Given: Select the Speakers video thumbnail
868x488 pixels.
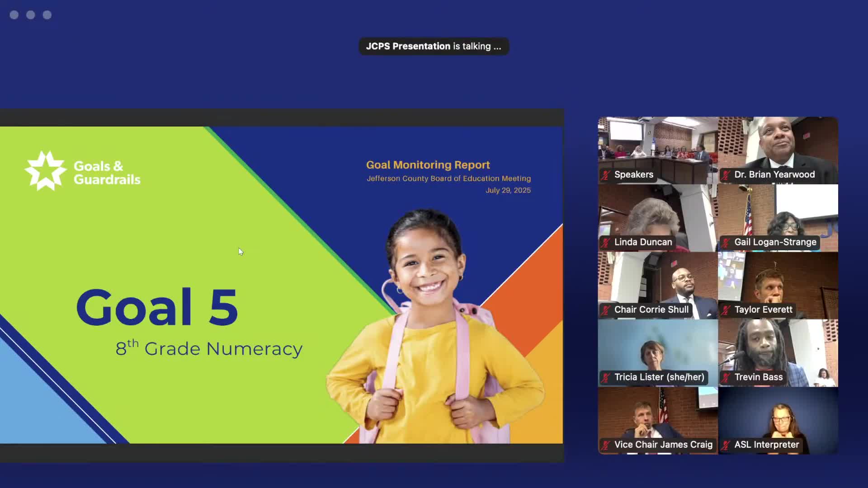Looking at the screenshot, I should pyautogui.click(x=658, y=145).
